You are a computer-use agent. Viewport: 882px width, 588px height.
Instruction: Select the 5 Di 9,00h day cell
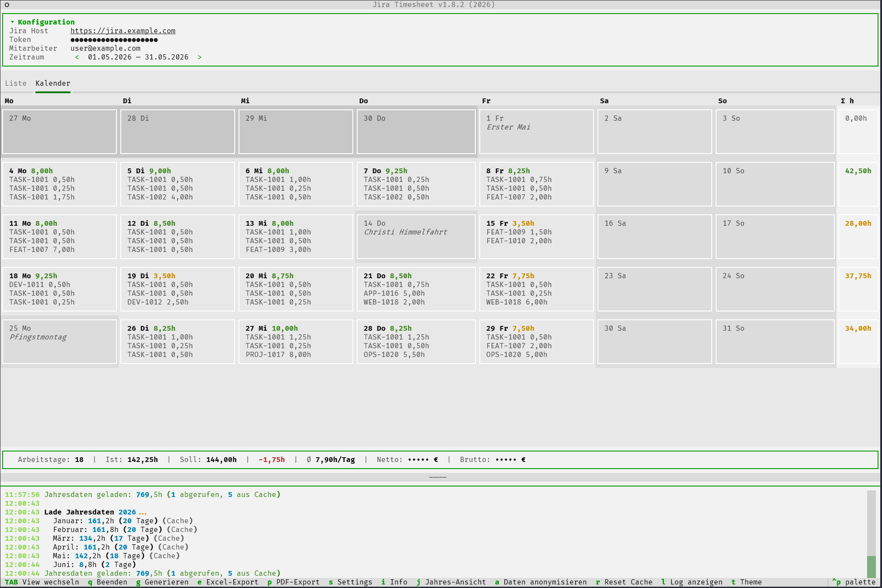[178, 184]
